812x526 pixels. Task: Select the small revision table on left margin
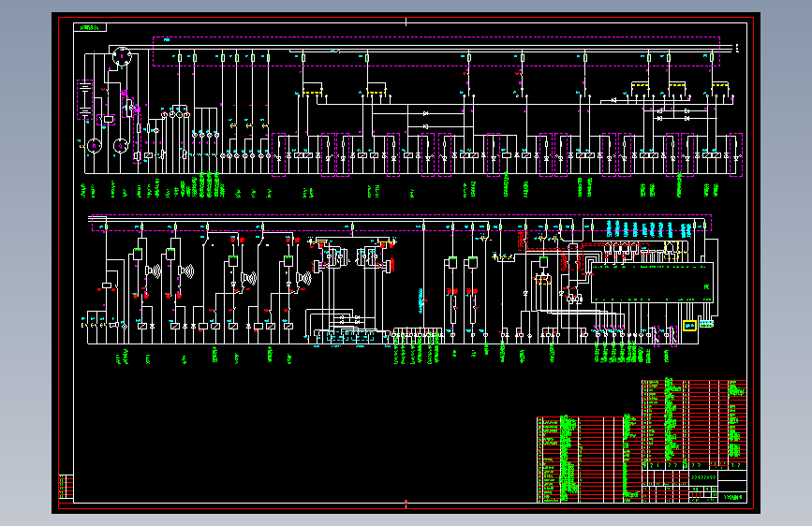(66, 487)
